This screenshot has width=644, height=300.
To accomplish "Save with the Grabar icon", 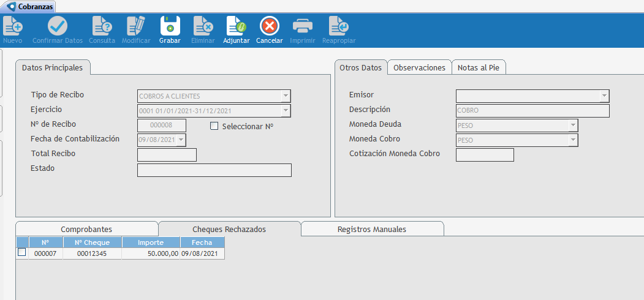I will click(x=170, y=26).
